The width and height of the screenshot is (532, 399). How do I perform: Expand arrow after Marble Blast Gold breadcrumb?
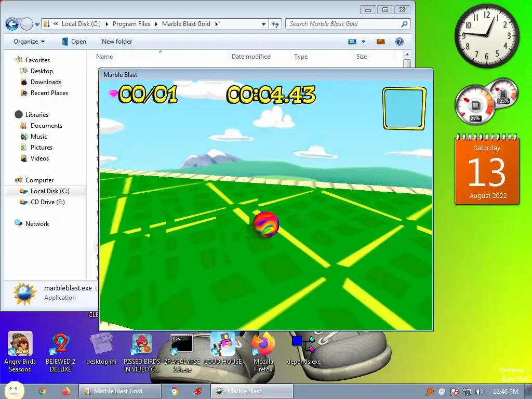(x=216, y=24)
